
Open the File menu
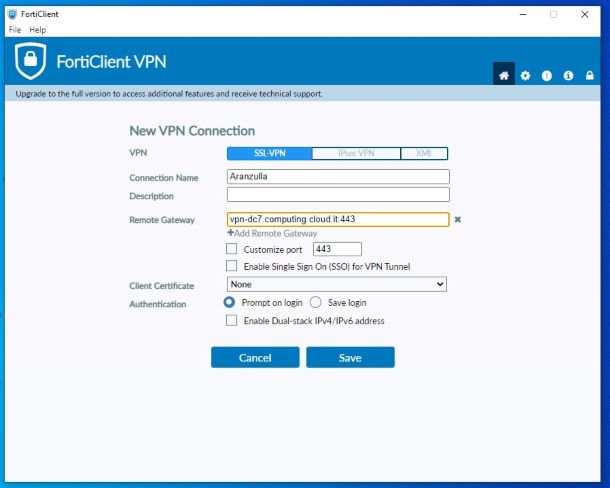point(15,30)
